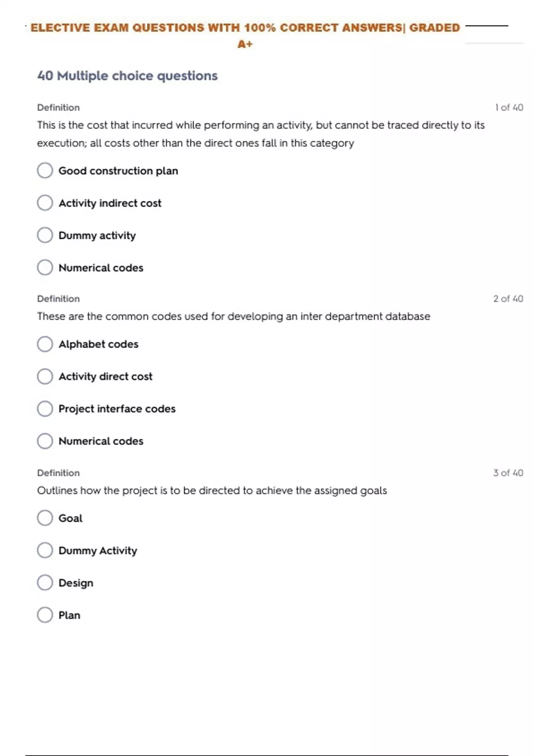
Task: Click the indirect cost definition text
Action: (260, 134)
